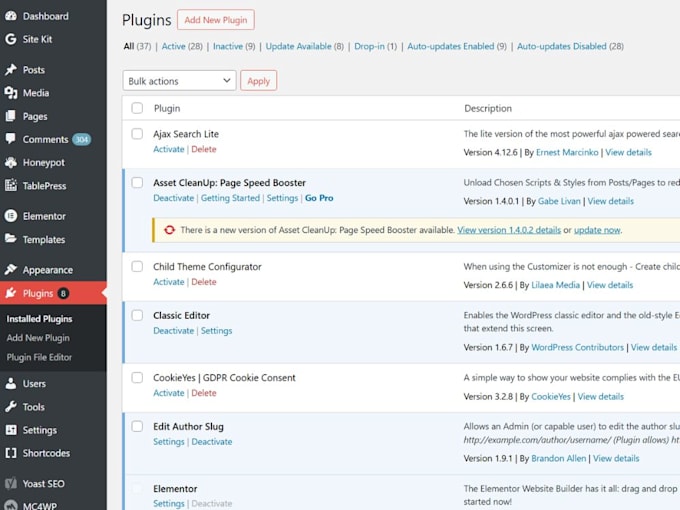
Task: Check the CookieYes GDPR Cookie Consent checkbox
Action: point(137,378)
